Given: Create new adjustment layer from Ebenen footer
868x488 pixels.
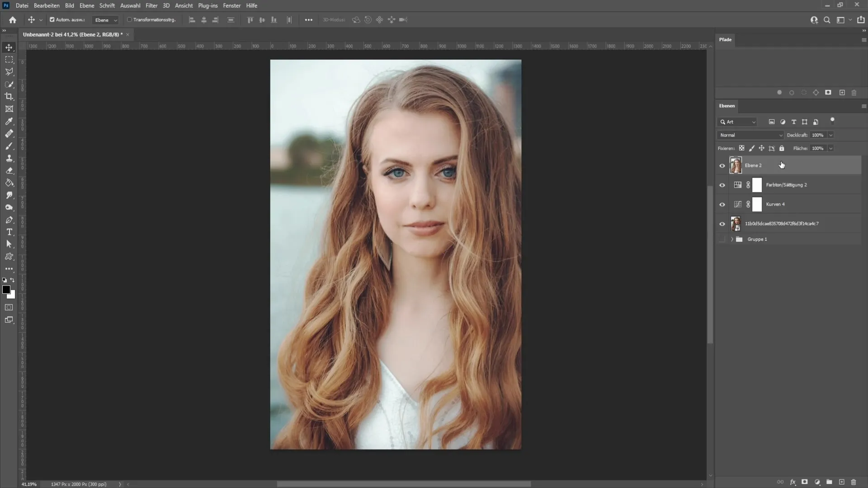Looking at the screenshot, I should click(817, 482).
